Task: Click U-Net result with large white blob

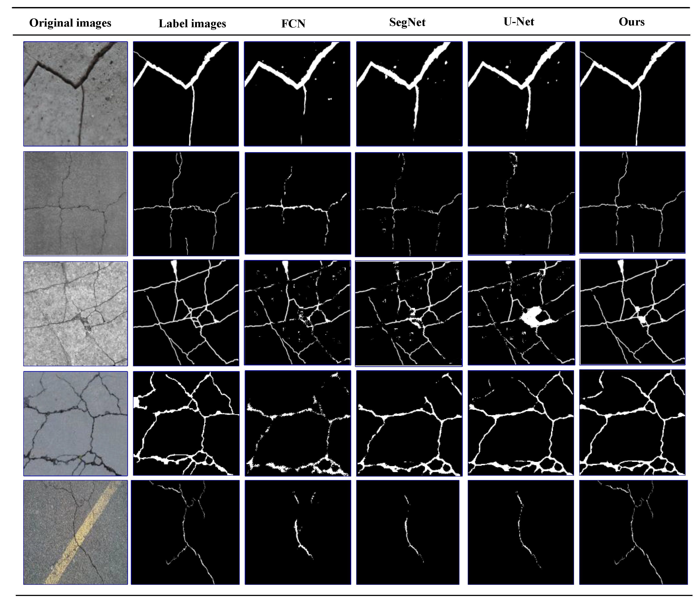Action: [521, 313]
